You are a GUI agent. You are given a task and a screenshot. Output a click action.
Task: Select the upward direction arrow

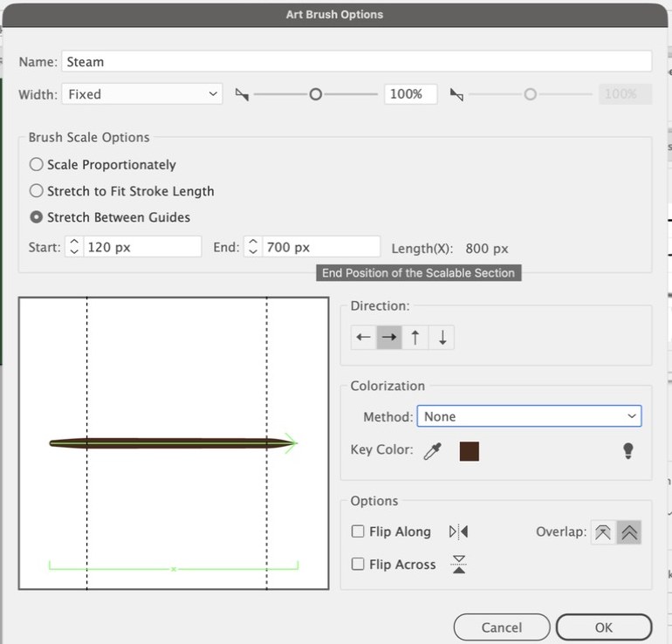tap(415, 337)
